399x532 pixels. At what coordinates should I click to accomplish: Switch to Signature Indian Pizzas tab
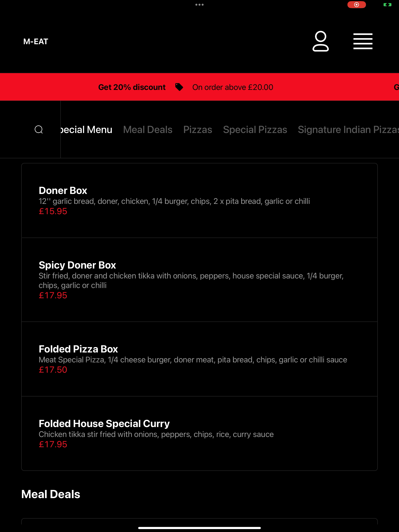click(348, 130)
